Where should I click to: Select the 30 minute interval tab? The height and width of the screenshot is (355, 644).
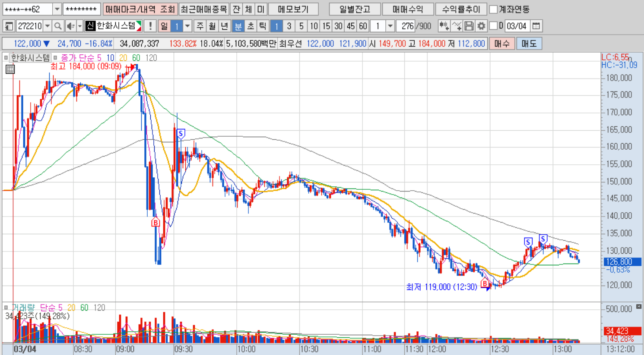coord(338,26)
